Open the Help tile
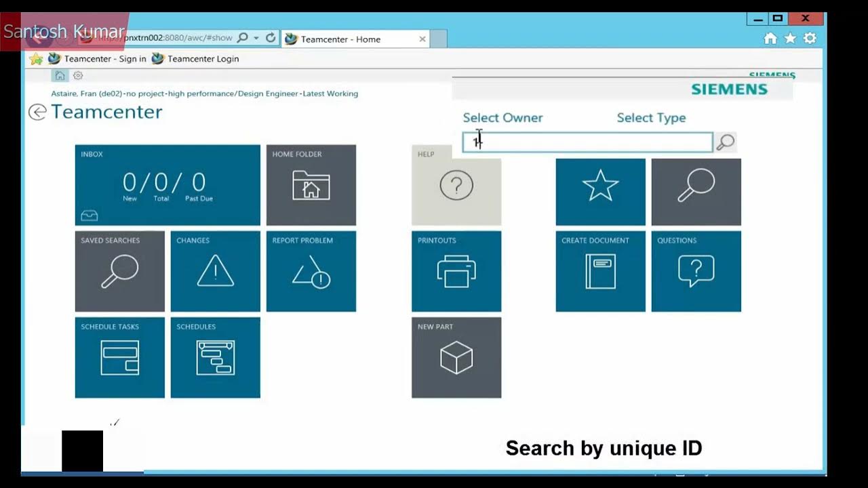Image resolution: width=868 pixels, height=488 pixels. [456, 185]
